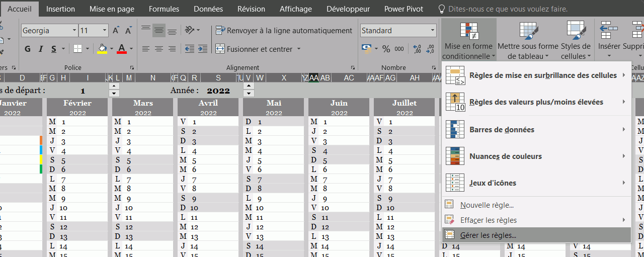Expand the Fusionner et centrer dropdown arrow
This screenshot has width=644, height=257.
(x=299, y=49)
